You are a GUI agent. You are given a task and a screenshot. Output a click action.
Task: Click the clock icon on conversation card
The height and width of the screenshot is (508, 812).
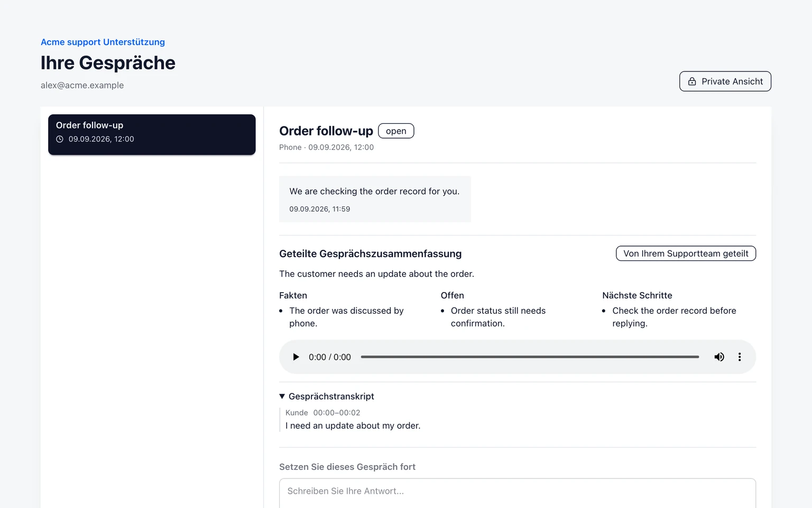[x=60, y=139]
